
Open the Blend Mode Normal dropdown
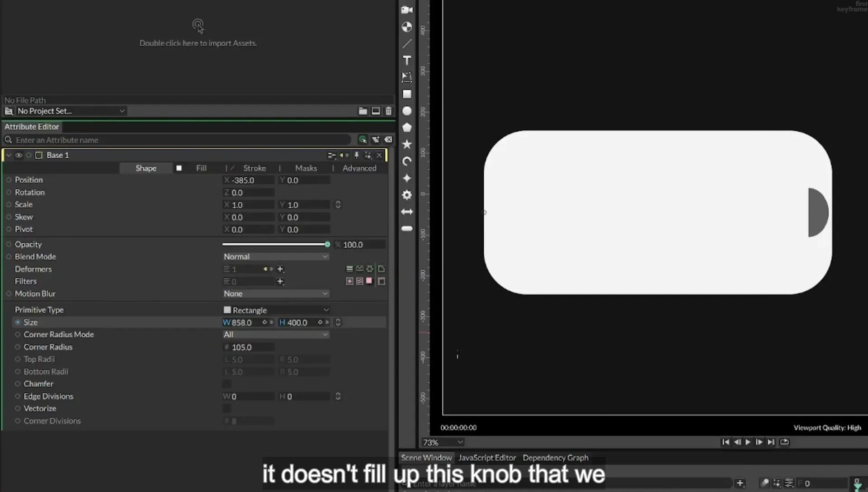point(275,256)
